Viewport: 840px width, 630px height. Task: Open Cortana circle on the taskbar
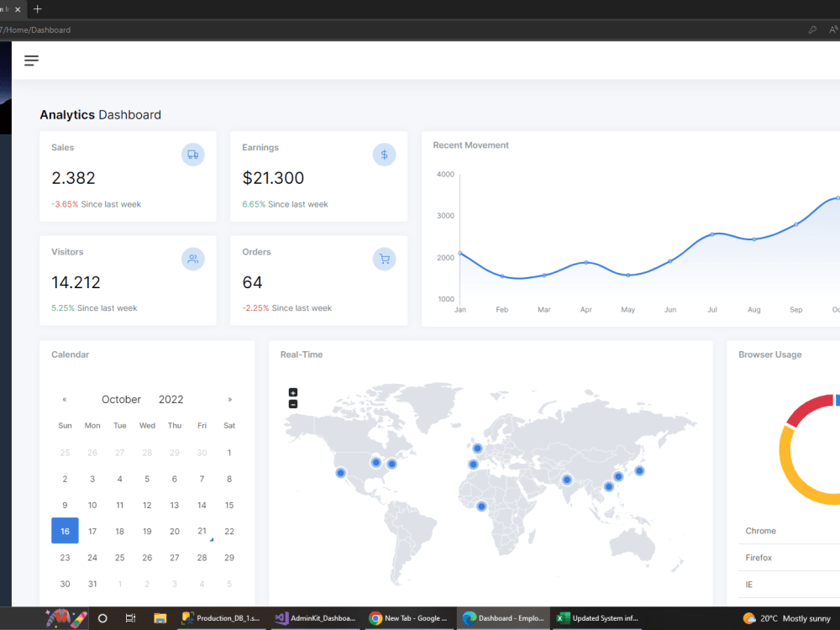pyautogui.click(x=102, y=618)
